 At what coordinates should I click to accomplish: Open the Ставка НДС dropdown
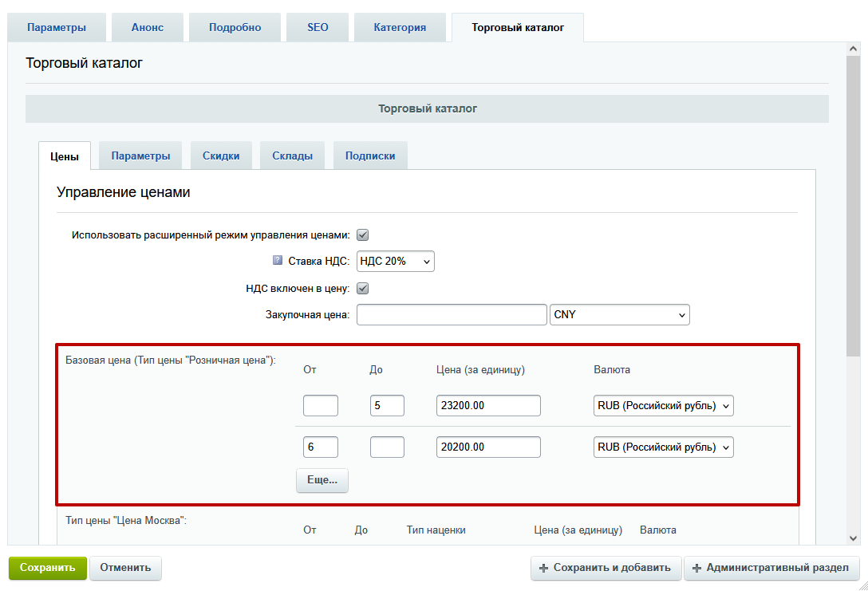[x=396, y=261]
